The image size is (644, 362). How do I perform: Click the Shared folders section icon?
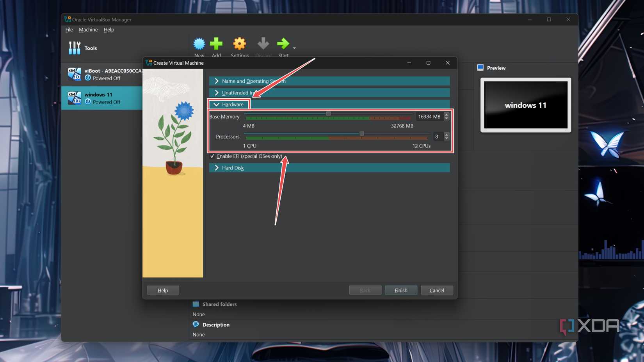coord(196,304)
